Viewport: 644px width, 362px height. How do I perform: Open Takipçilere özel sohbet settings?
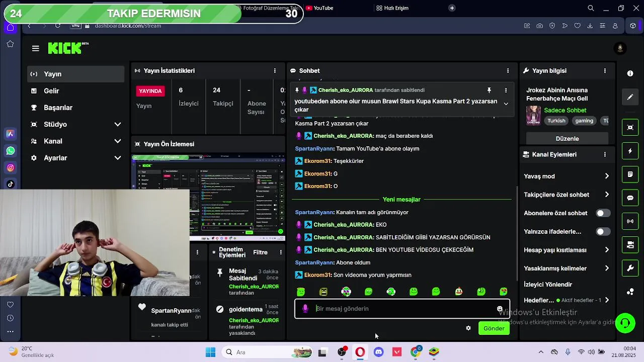pyautogui.click(x=606, y=195)
